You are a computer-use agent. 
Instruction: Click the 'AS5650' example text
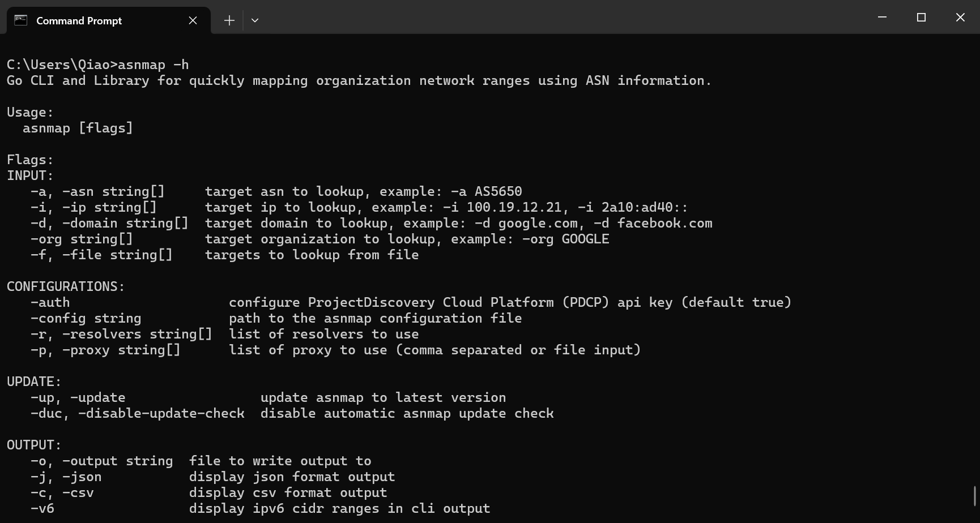(498, 192)
